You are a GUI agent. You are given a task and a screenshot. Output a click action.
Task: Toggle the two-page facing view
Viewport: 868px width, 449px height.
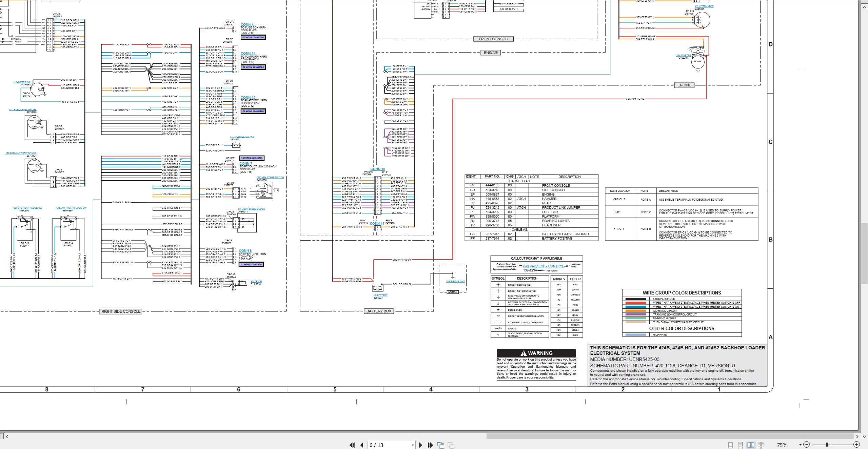751,445
